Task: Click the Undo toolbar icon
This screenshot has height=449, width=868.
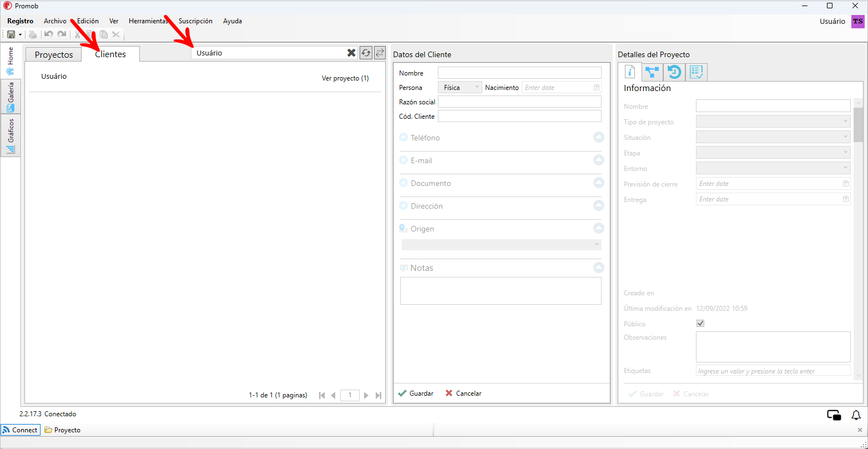Action: 48,34
